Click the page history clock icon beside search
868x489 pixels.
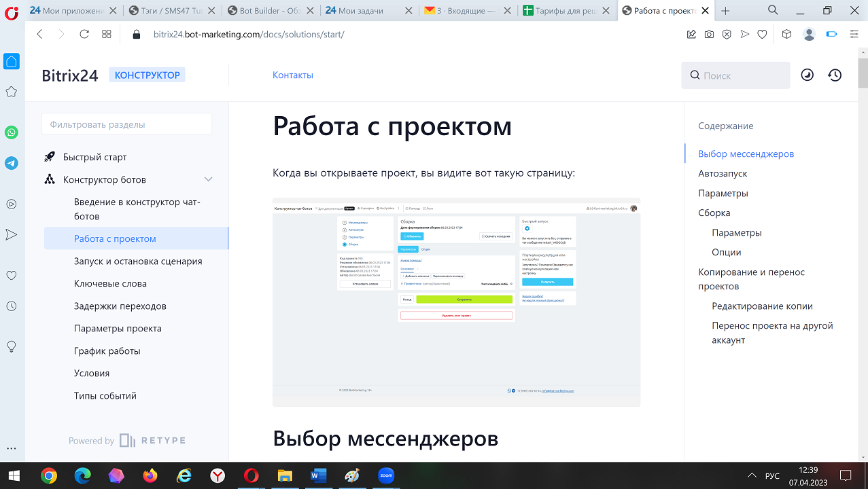pyautogui.click(x=835, y=75)
